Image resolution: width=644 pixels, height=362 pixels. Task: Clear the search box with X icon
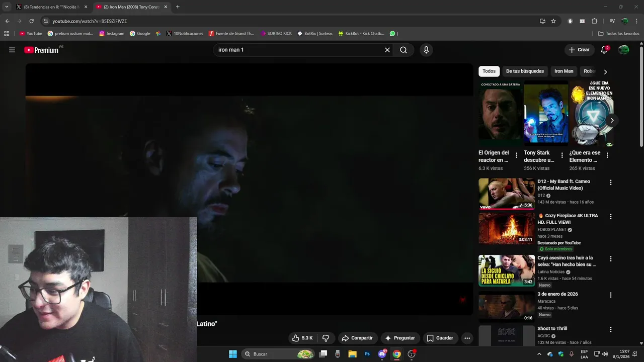click(x=387, y=50)
